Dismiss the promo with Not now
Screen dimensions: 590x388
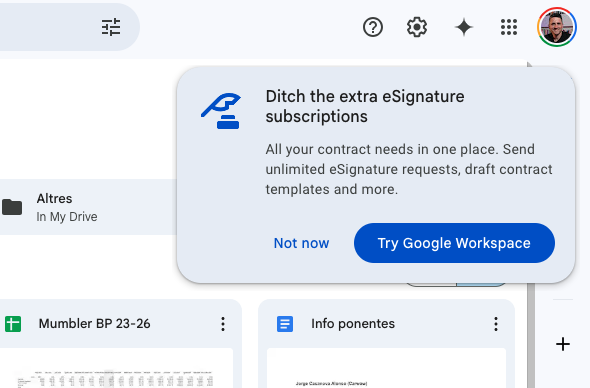[x=301, y=243]
